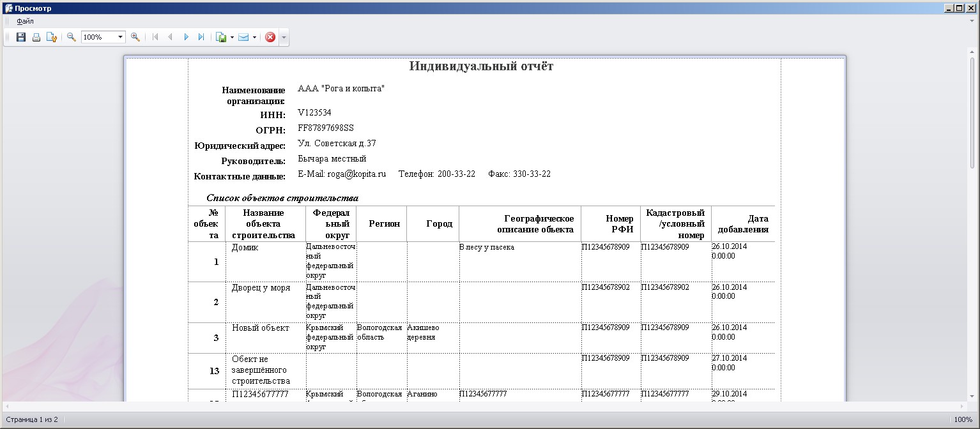Click the 'Страница 1 из 2' status text
Viewport: 980px width, 429px height.
click(x=32, y=419)
